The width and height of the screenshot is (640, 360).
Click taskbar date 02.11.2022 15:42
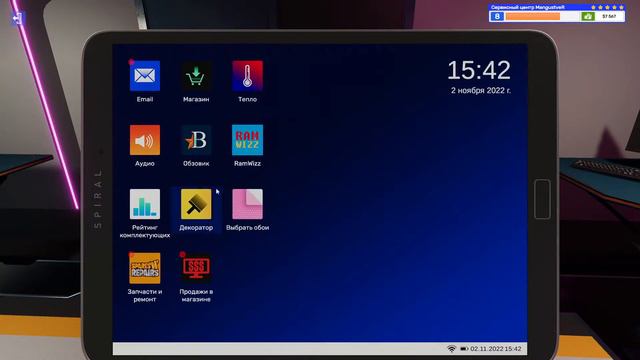pyautogui.click(x=496, y=349)
